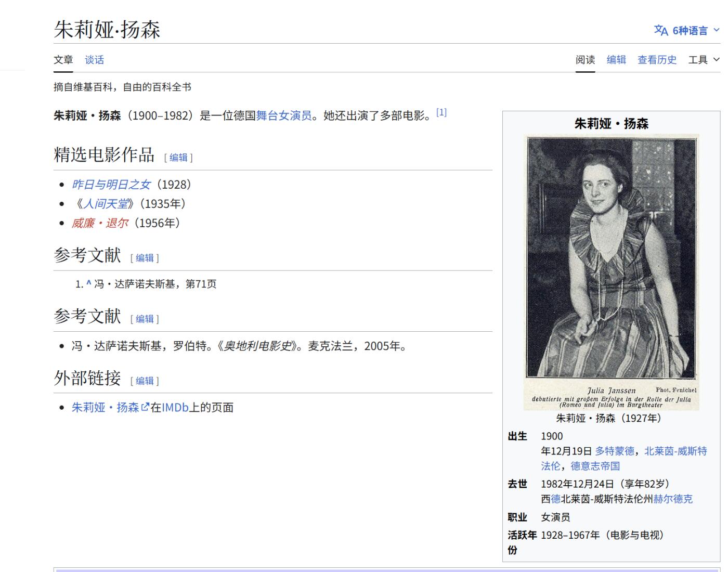Click the caret back-reference in citation 1
The image size is (728, 572).
pos(88,283)
